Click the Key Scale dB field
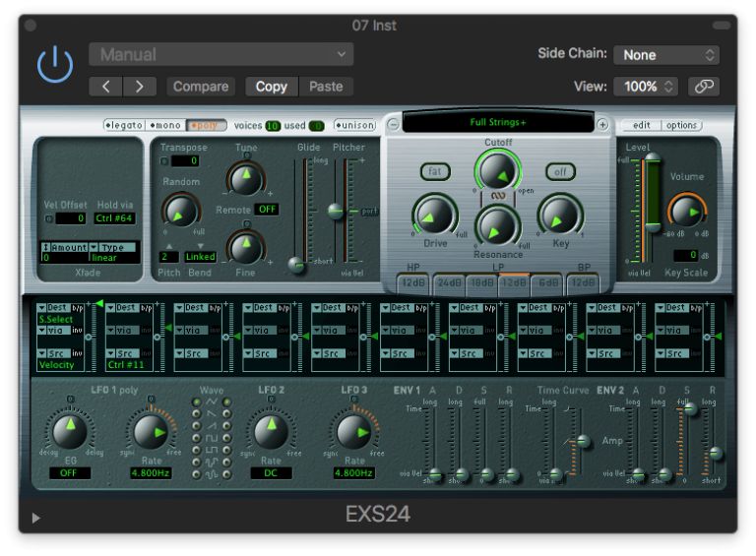The width and height of the screenshot is (756, 556). click(x=685, y=255)
